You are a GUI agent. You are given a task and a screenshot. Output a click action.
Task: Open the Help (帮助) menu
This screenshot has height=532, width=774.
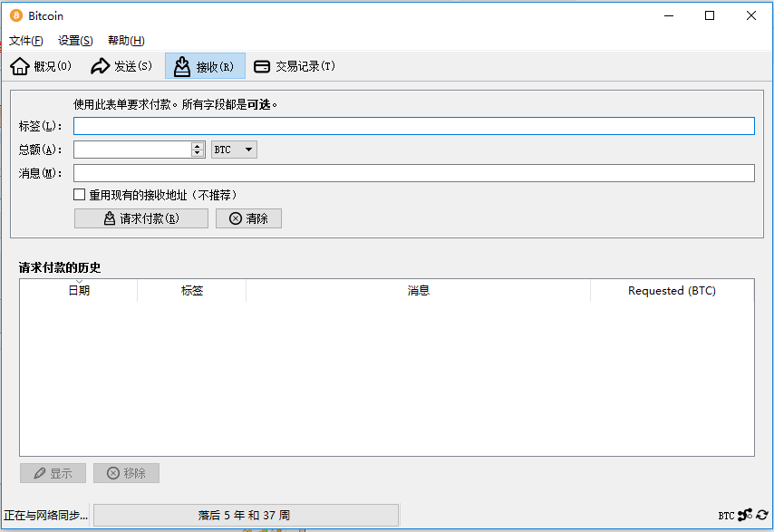(x=126, y=41)
